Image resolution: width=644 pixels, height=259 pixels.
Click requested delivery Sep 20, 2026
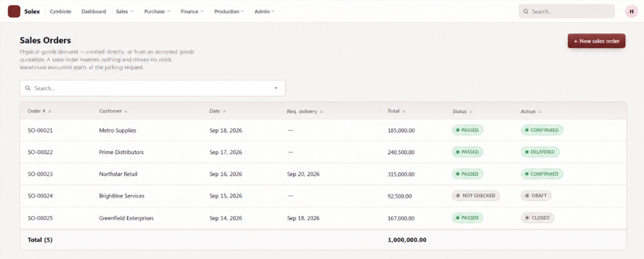304,174
